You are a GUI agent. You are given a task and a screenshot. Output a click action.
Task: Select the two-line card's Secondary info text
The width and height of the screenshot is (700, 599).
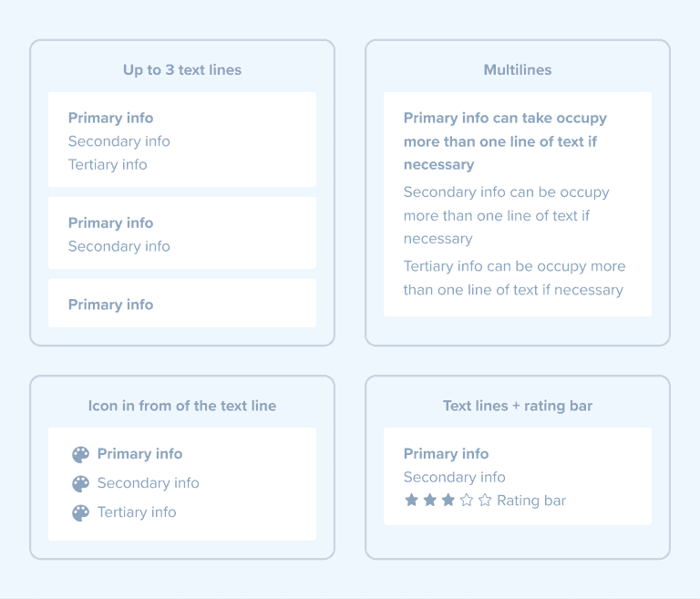coord(119,246)
